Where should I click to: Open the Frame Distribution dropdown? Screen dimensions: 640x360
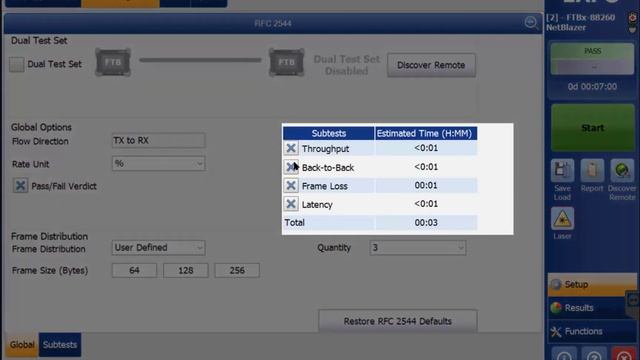[158, 248]
